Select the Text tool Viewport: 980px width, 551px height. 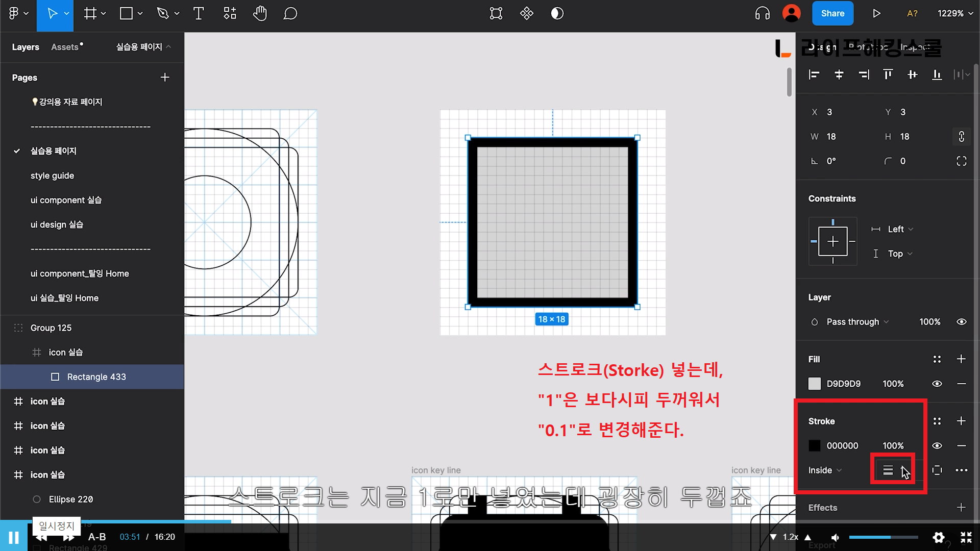pyautogui.click(x=199, y=13)
